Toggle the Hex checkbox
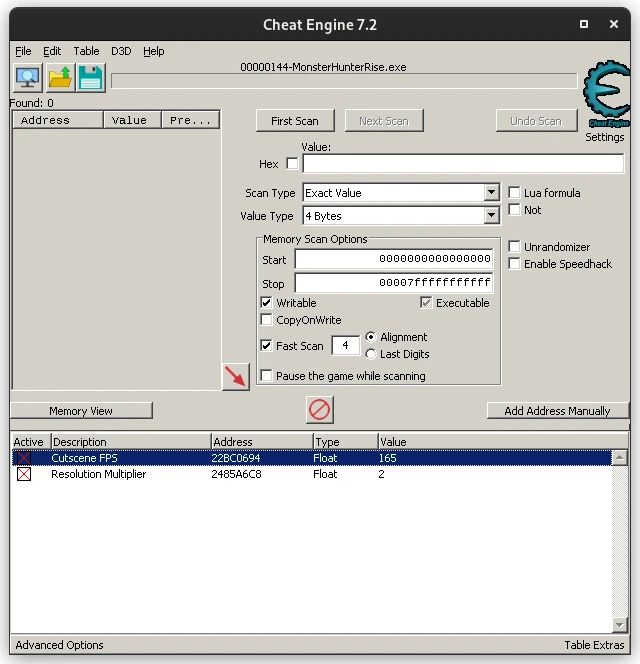 (x=292, y=163)
